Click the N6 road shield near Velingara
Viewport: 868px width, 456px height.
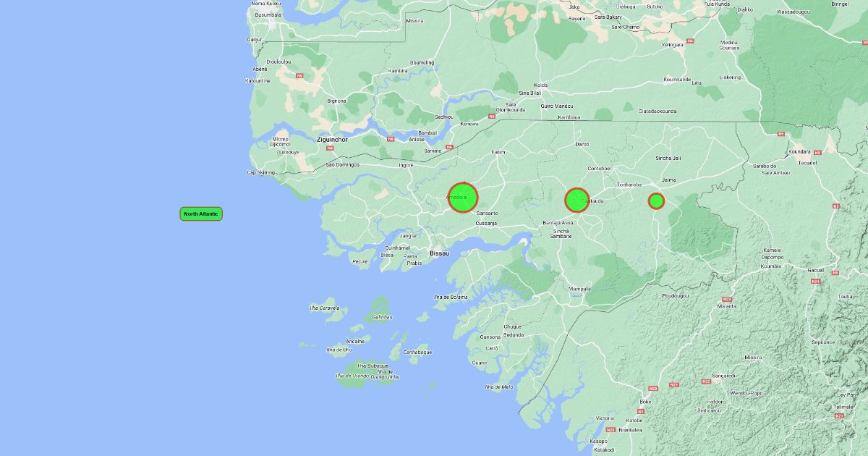[690, 41]
